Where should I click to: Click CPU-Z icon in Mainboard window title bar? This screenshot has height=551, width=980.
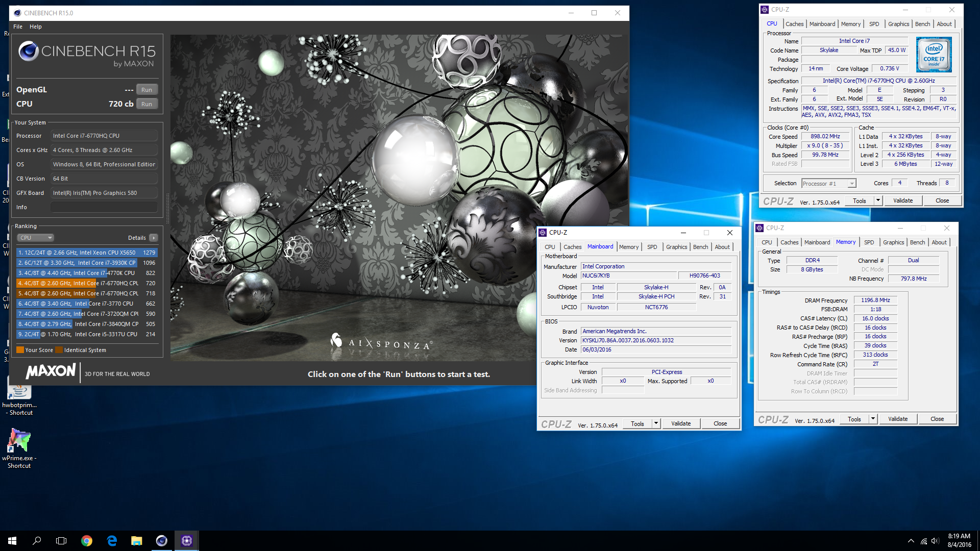pyautogui.click(x=543, y=233)
